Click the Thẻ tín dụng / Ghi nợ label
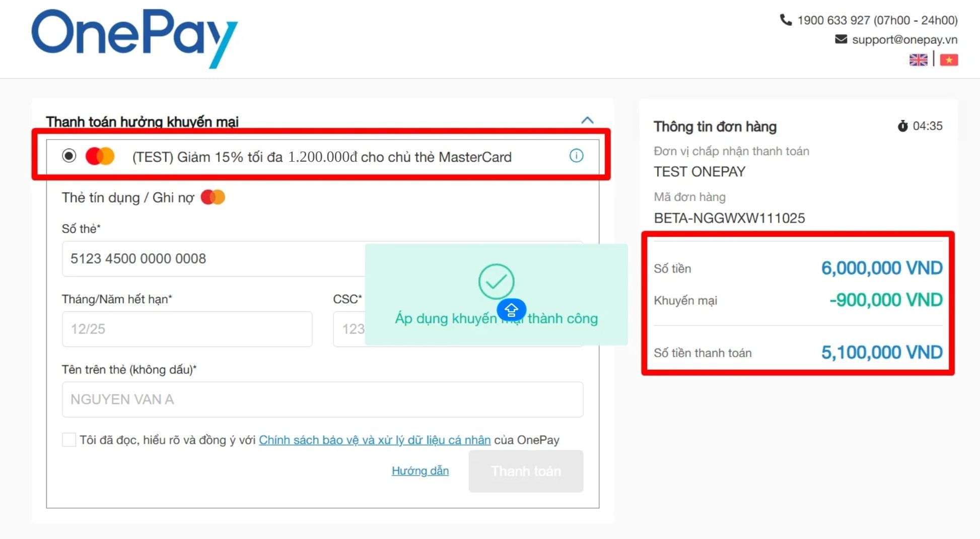 click(x=128, y=197)
